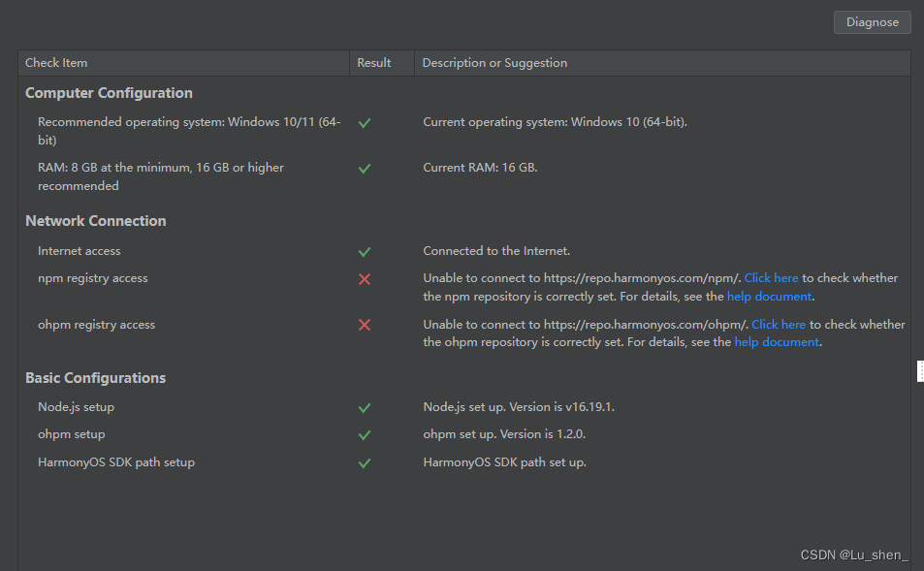Open help document link in npm row
Image resolution: width=924 pixels, height=571 pixels.
coord(769,297)
